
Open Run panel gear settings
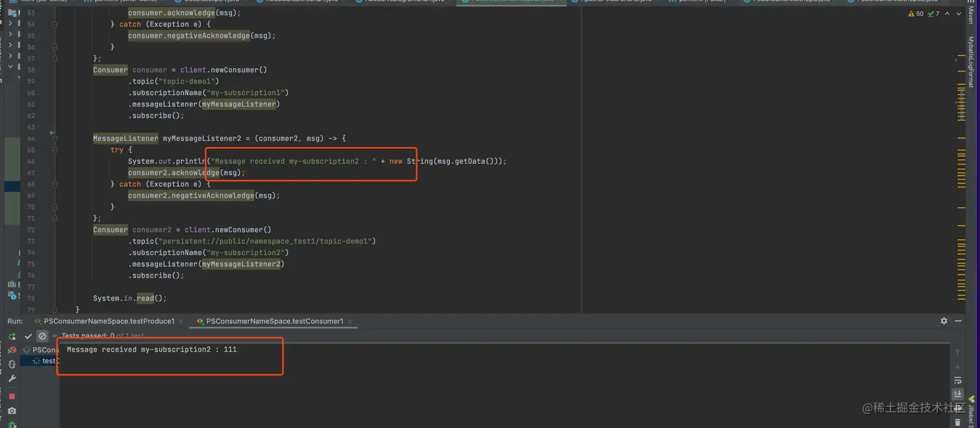click(x=944, y=321)
